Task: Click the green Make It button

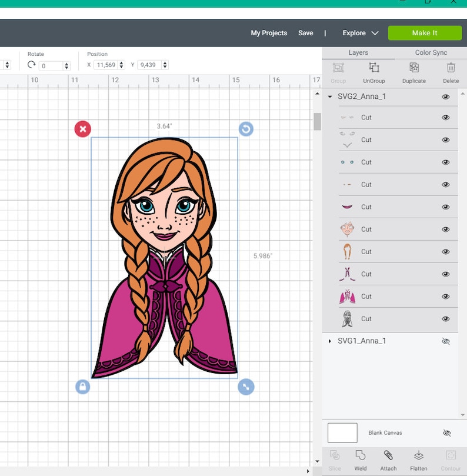Action: point(425,33)
